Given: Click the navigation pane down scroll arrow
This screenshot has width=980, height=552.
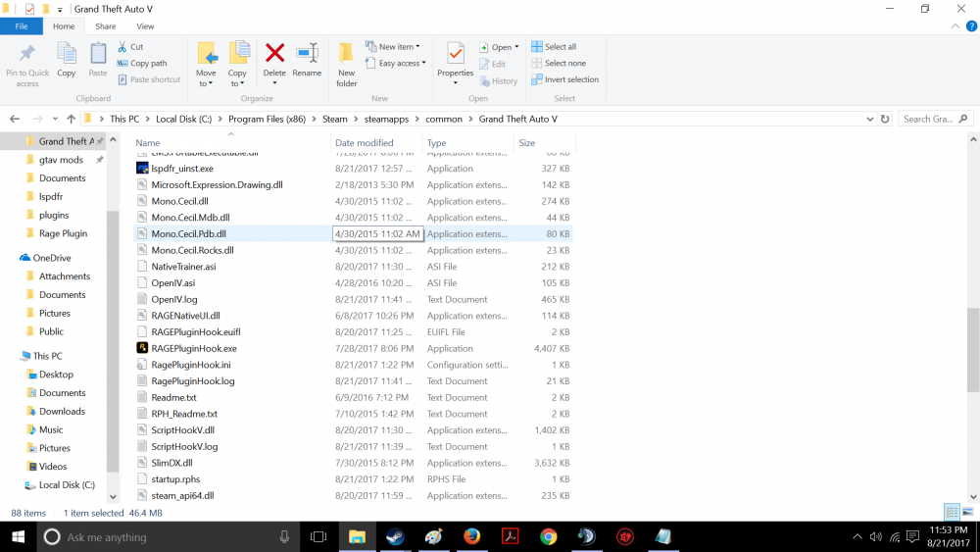Looking at the screenshot, I should click(x=113, y=497).
